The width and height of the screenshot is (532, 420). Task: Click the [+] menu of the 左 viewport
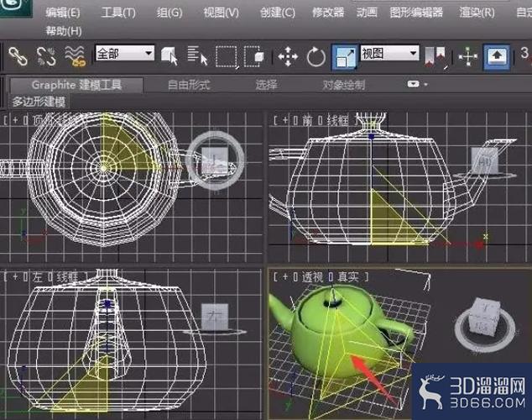point(15,276)
